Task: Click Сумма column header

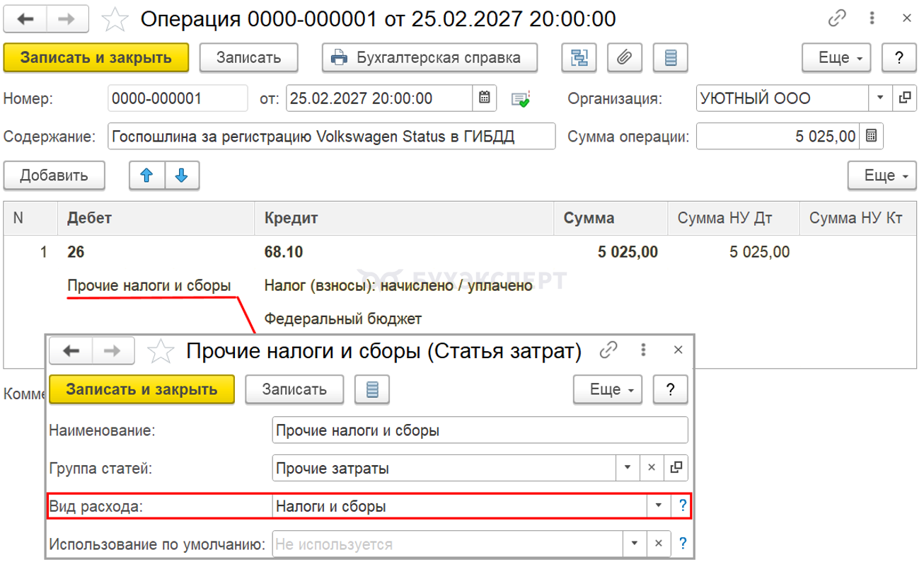Action: point(611,218)
